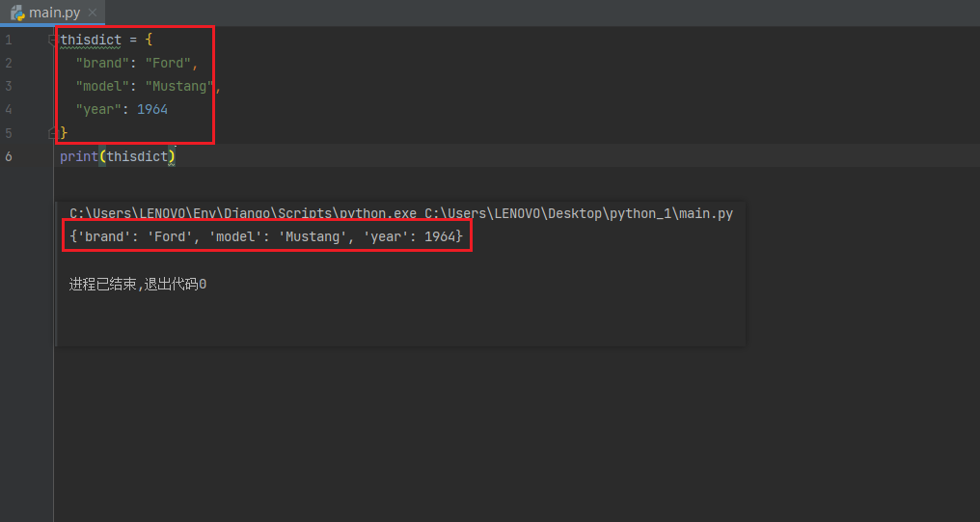Click the print function call on line 6
Viewport: 980px width, 522px height.
point(79,156)
